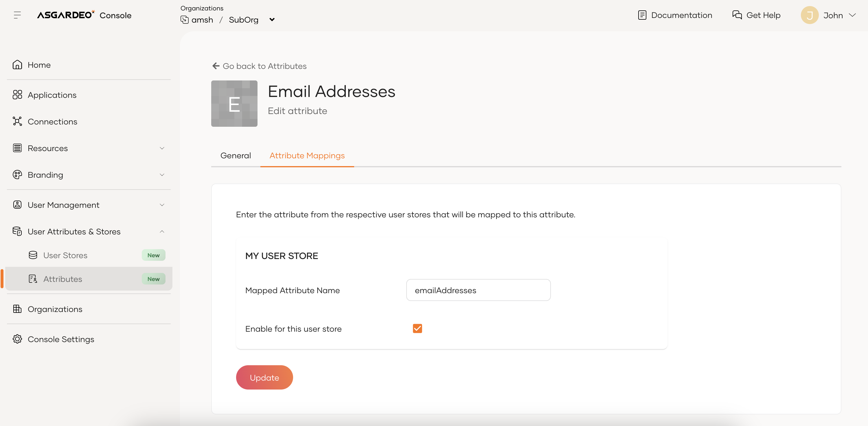The width and height of the screenshot is (868, 426).
Task: Click the Console Settings gear icon
Action: 17,339
